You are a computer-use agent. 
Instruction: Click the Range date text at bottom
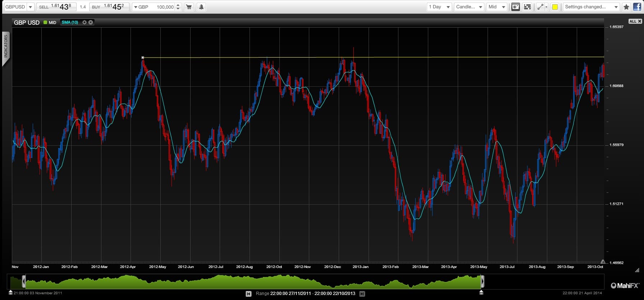305,294
